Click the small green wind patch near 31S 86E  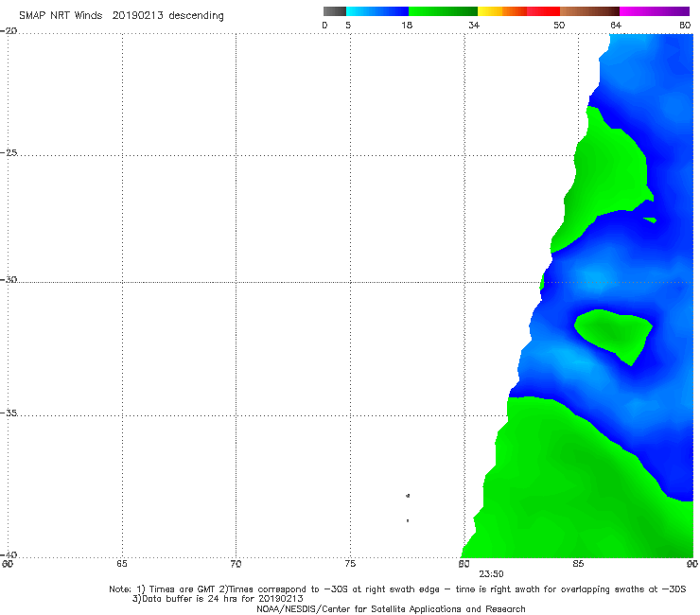pyautogui.click(x=614, y=333)
